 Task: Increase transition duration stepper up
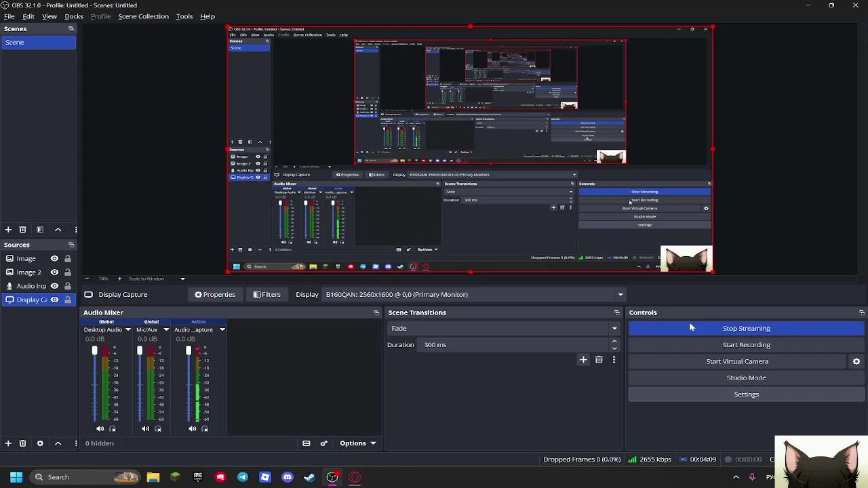click(614, 342)
